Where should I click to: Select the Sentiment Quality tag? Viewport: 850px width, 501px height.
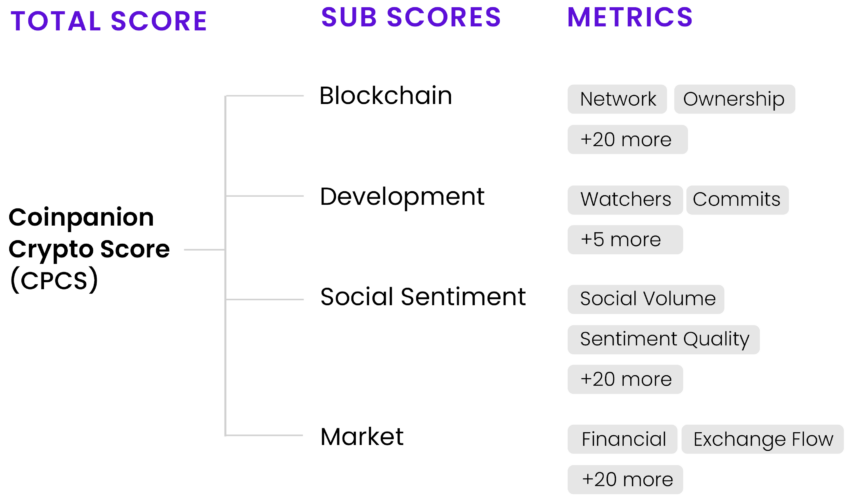tap(664, 339)
